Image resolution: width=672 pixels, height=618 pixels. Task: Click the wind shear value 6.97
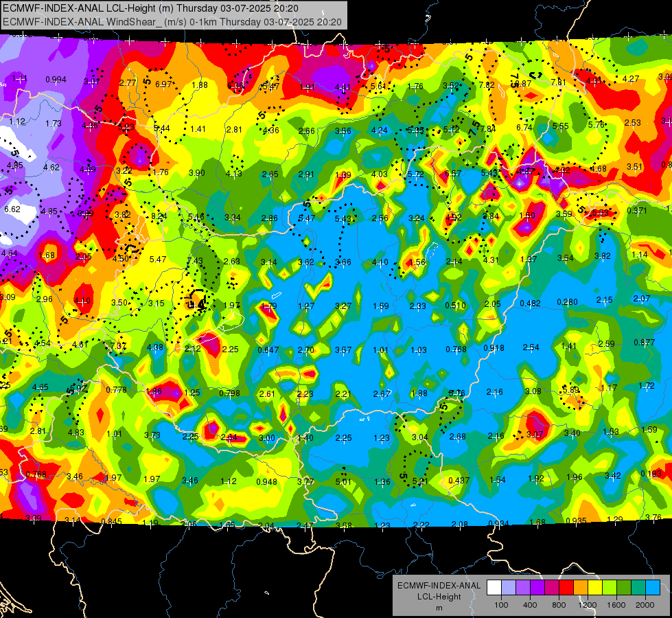point(163,84)
